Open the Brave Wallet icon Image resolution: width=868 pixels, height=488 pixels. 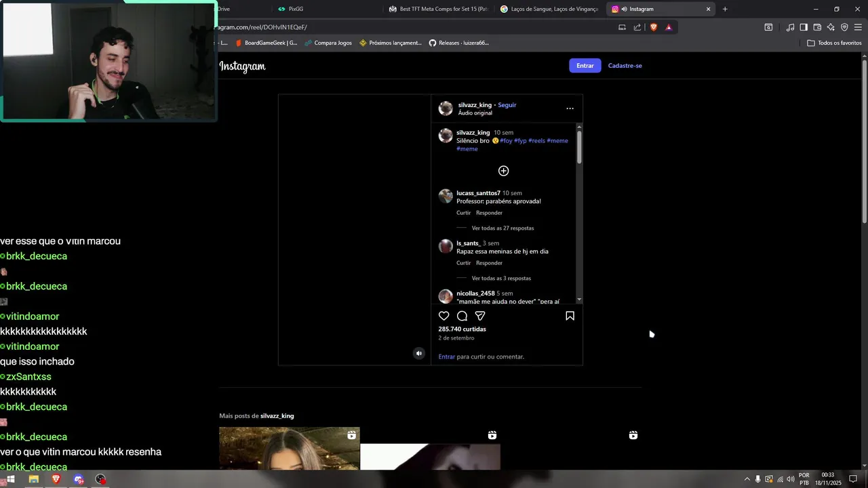[x=817, y=27]
